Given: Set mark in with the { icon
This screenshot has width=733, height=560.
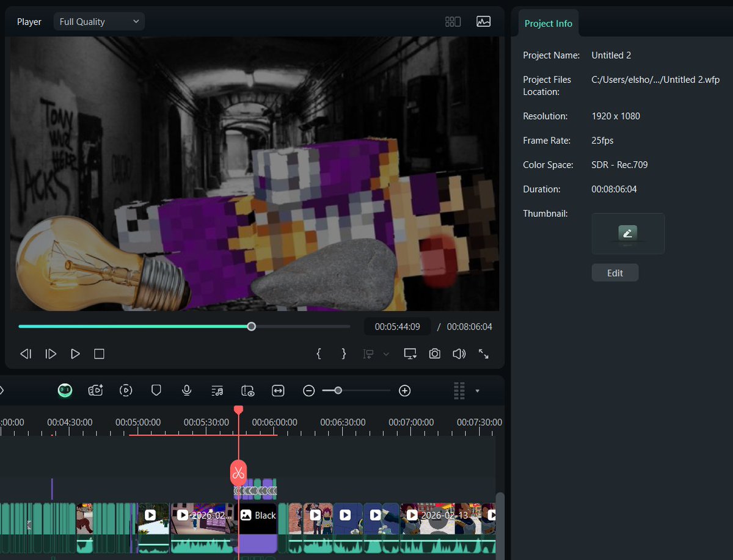Looking at the screenshot, I should 319,354.
